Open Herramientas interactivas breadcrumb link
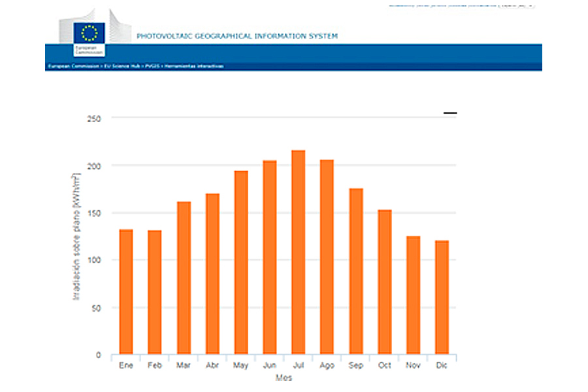The width and height of the screenshot is (588, 392). point(194,66)
